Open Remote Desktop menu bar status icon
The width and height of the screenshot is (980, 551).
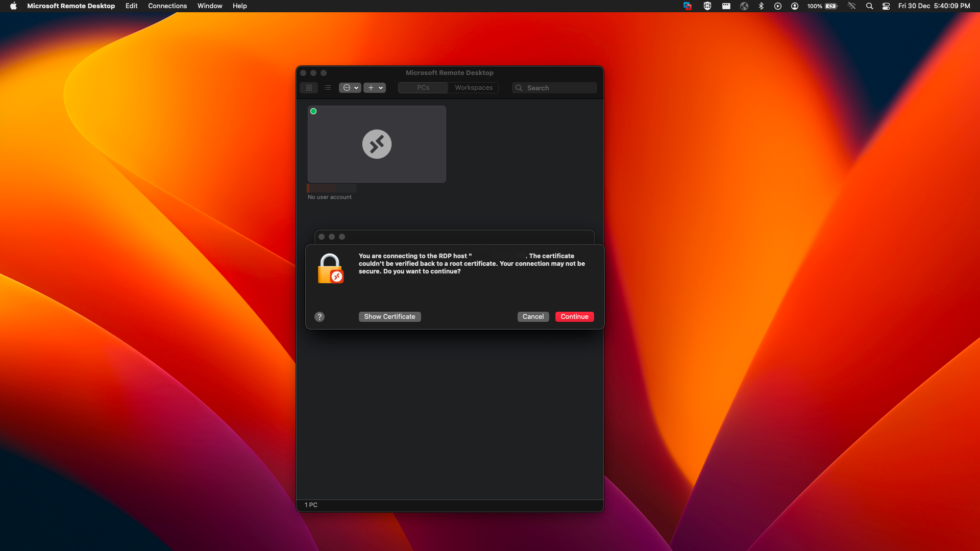pos(688,6)
